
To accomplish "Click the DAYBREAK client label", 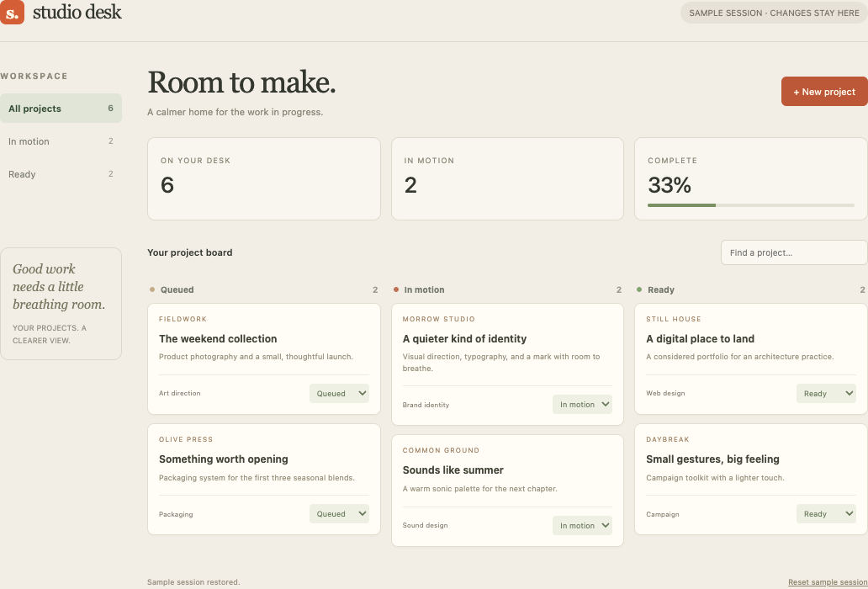I will click(668, 439).
